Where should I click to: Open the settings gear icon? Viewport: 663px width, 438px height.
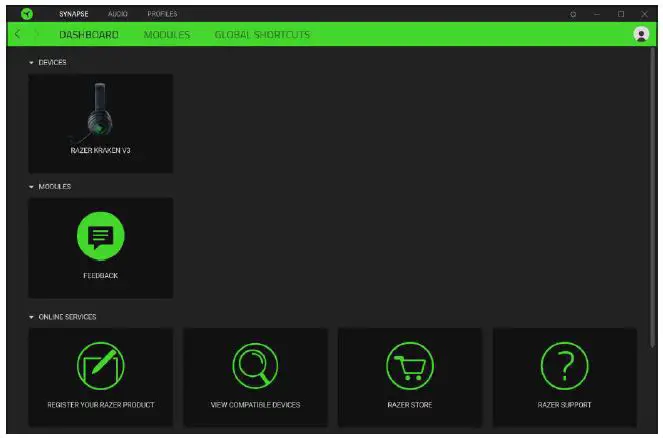pyautogui.click(x=573, y=14)
